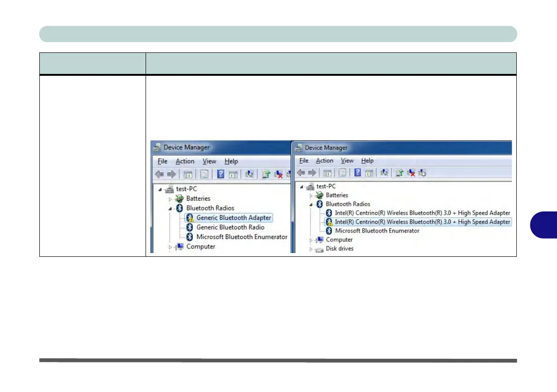Click Update Driver icon in left Device Manager toolbar
Viewport: 557px width, 392px height.
click(266, 174)
